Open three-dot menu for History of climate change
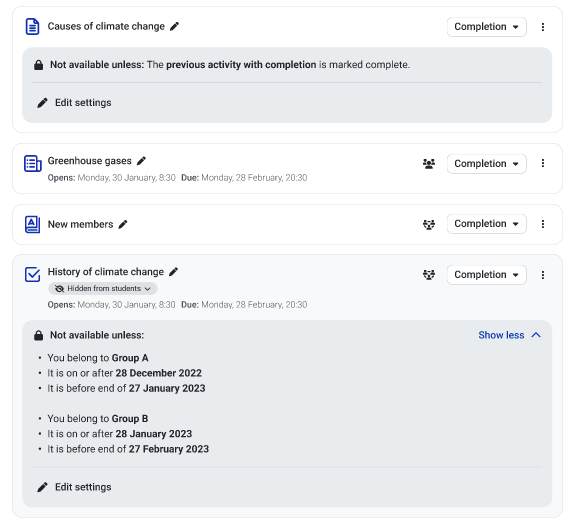This screenshot has width=574, height=526. point(543,275)
